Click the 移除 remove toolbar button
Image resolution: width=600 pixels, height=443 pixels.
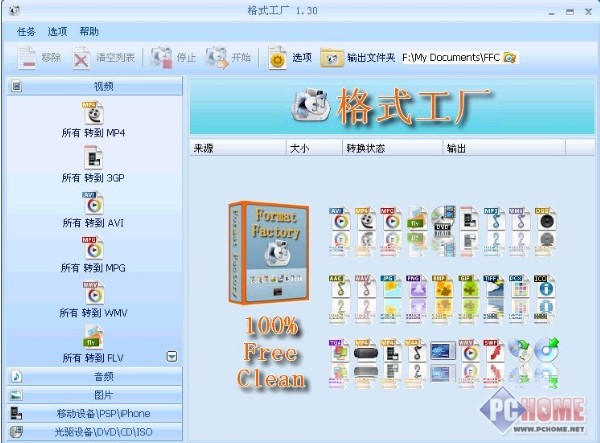[x=39, y=58]
